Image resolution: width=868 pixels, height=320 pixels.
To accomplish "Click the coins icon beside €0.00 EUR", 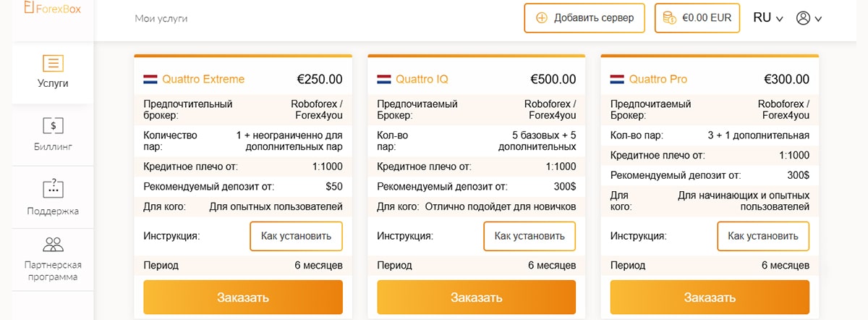I will [669, 18].
